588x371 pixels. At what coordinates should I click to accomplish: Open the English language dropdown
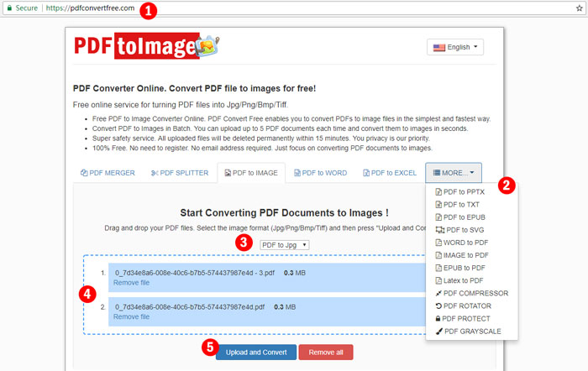click(x=455, y=47)
